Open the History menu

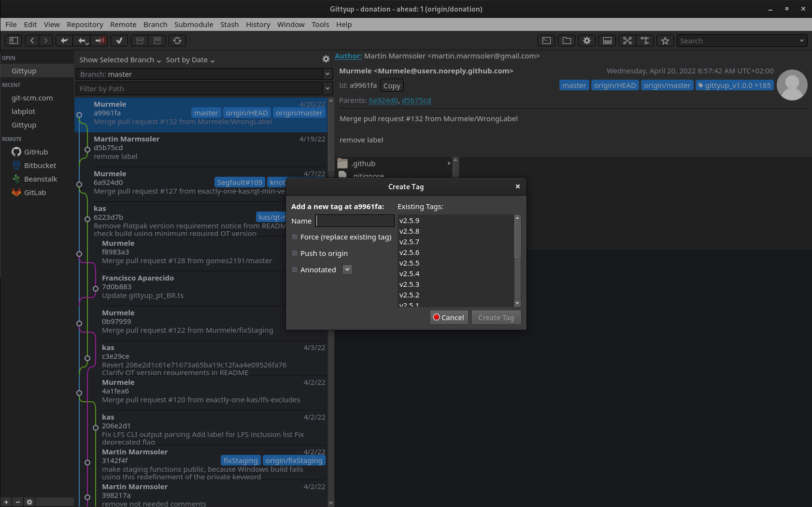pos(258,24)
